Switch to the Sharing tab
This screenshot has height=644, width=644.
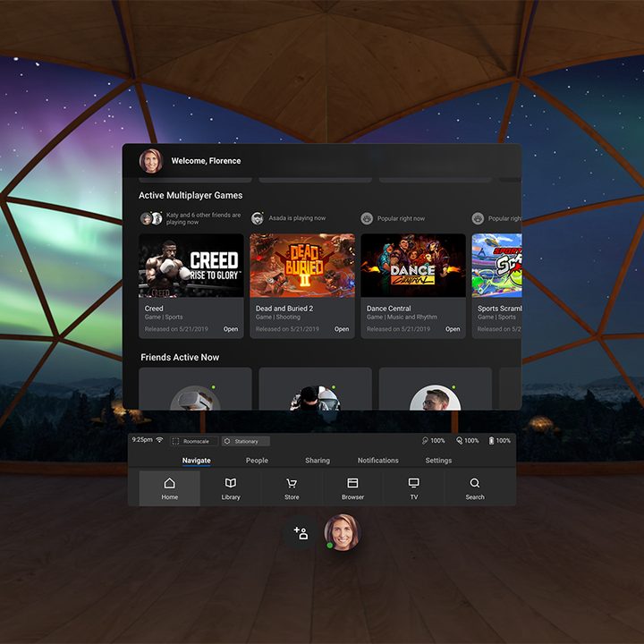(318, 461)
